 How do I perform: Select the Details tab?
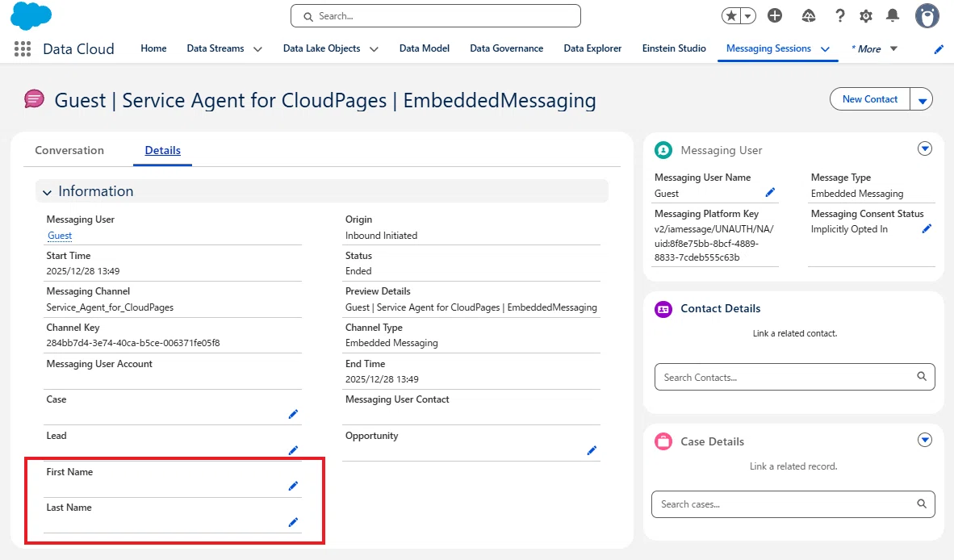pos(162,150)
